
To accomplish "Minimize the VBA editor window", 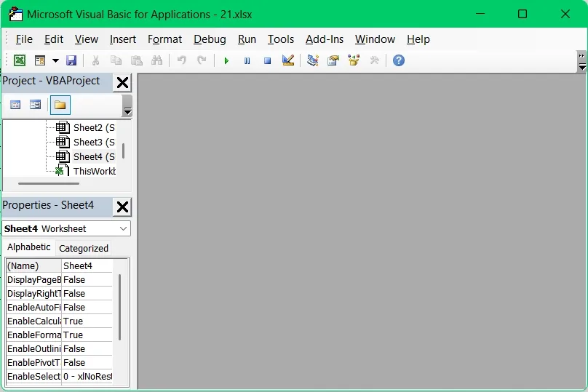I will point(480,14).
